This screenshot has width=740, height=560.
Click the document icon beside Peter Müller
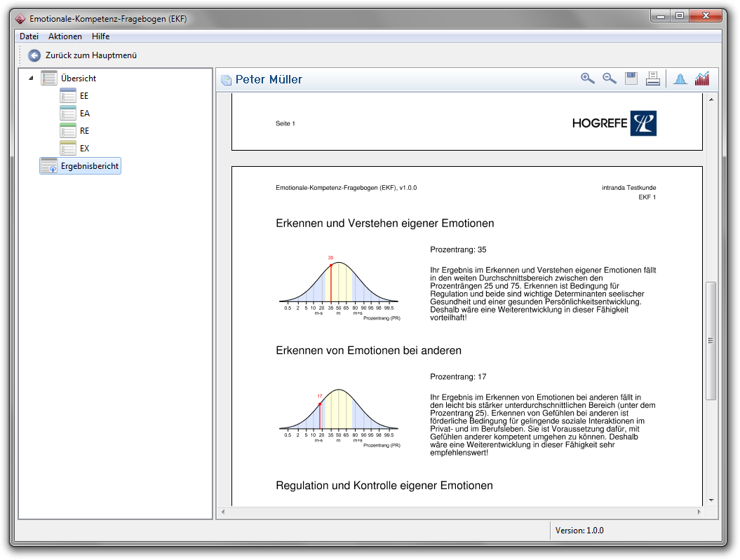point(226,80)
